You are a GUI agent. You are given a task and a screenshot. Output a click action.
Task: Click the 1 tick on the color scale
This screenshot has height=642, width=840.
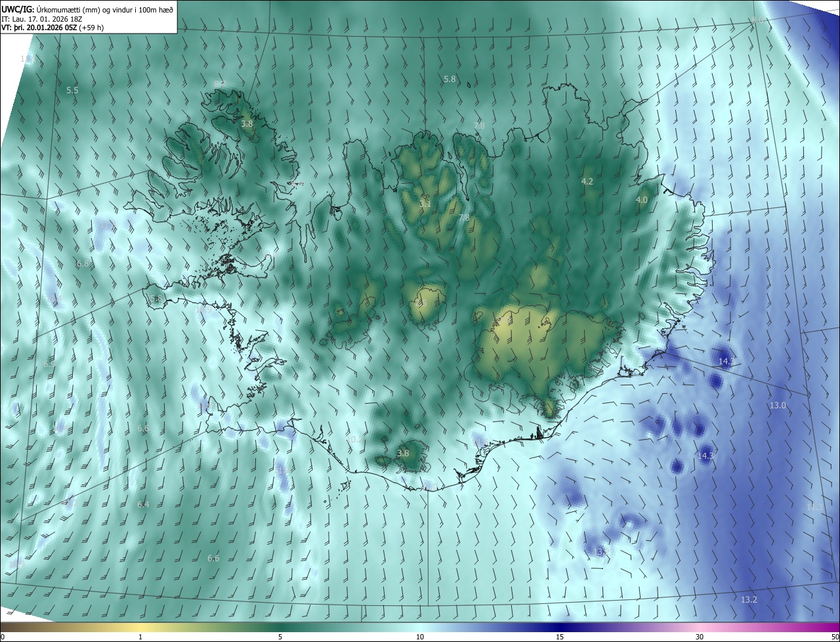[x=140, y=637]
